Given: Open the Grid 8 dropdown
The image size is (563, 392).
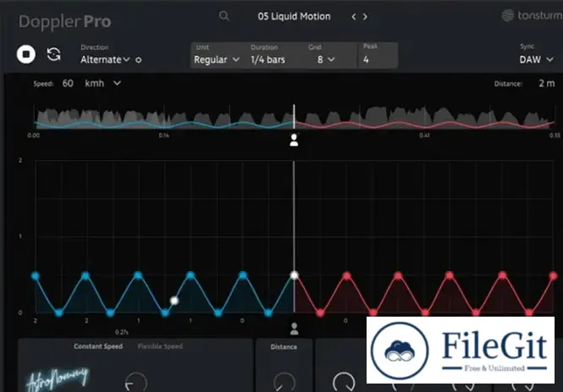Looking at the screenshot, I should pyautogui.click(x=326, y=59).
